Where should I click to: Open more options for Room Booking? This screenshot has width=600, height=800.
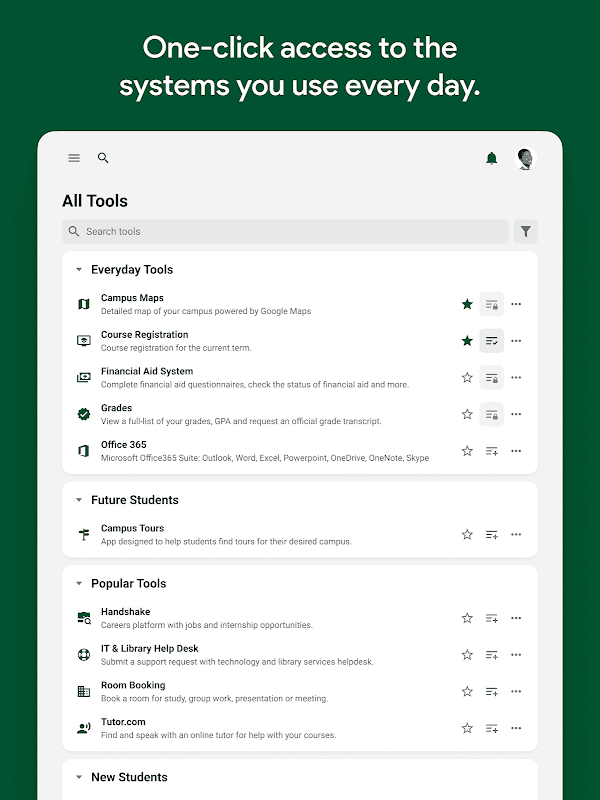tap(516, 692)
